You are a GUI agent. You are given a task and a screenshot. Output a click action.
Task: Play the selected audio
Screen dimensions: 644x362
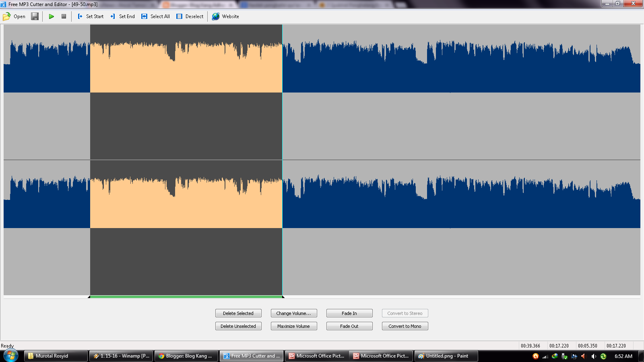(51, 16)
